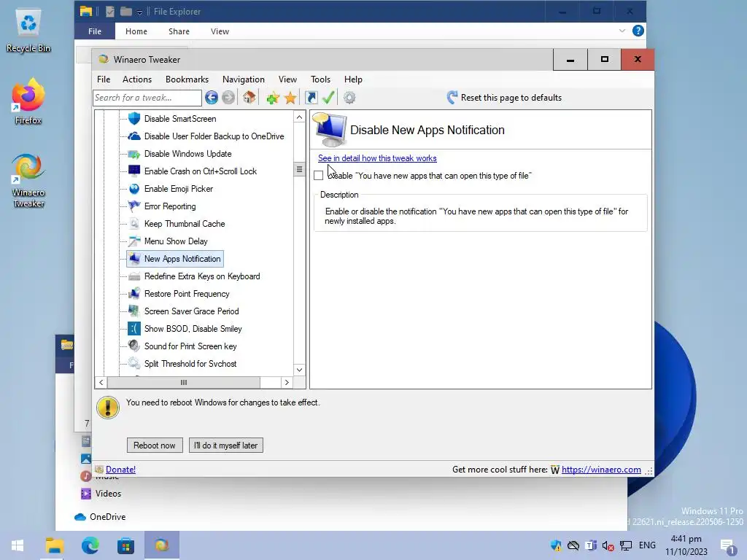747x560 pixels.
Task: Open the winaero.com link
Action: (x=601, y=470)
